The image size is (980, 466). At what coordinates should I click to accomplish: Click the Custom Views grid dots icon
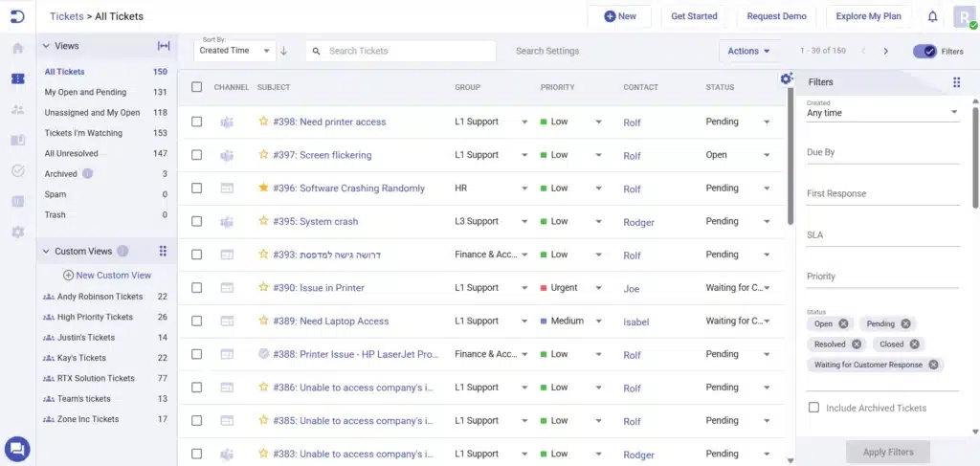tap(163, 251)
